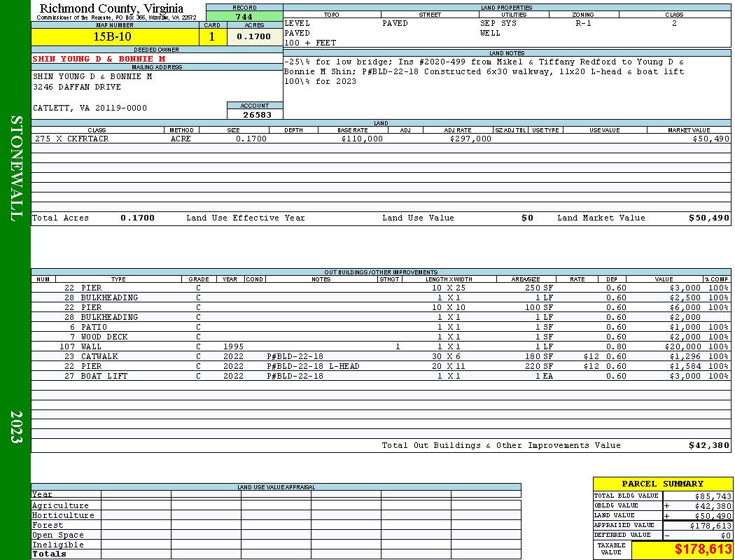This screenshot has width=735, height=560.
Task: Click the 250 SF pier area
Action: pos(538,288)
